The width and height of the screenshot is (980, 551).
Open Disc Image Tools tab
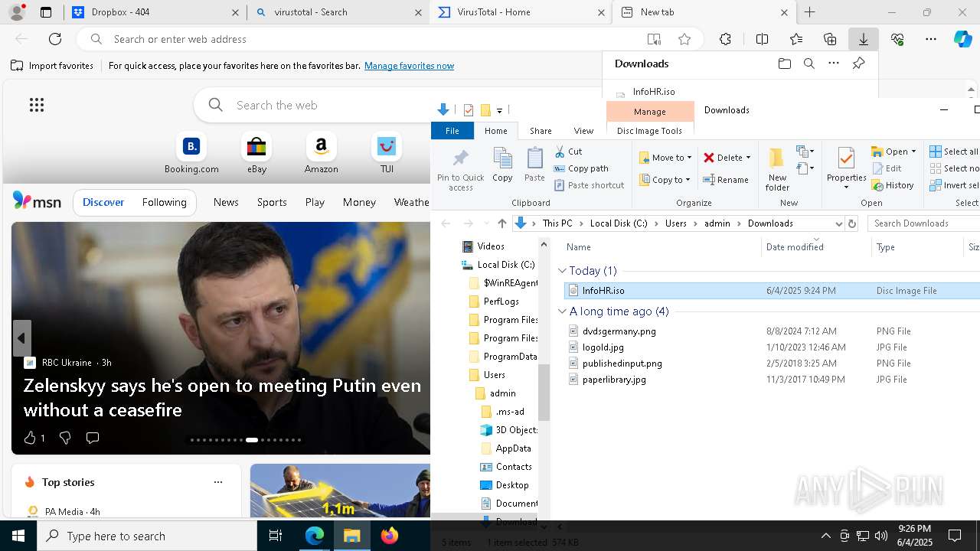coord(649,131)
